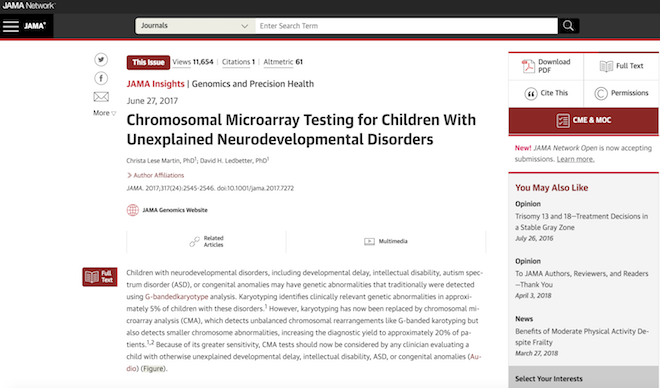Open the This Issue button
This screenshot has width=660, height=388.
(148, 62)
